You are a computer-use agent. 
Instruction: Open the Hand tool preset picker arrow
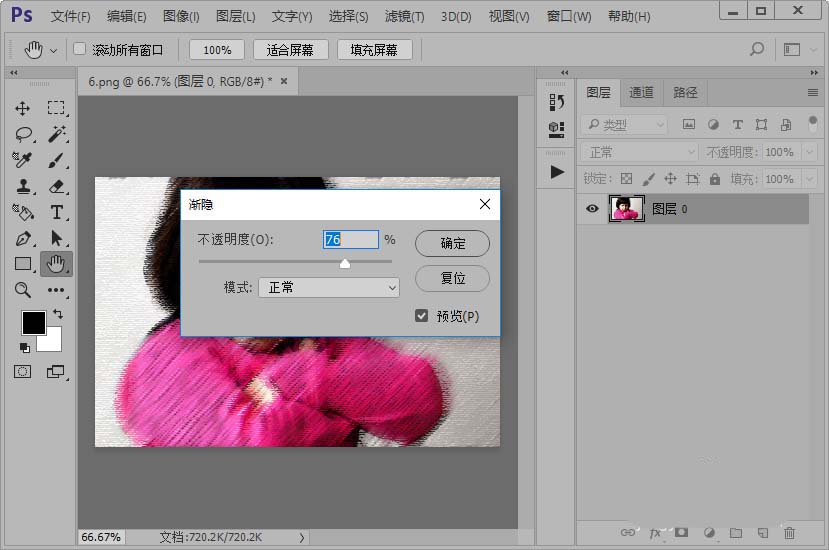pos(53,51)
